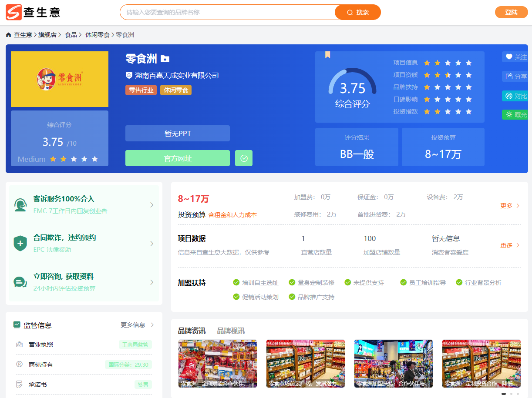Go to 休闲零食 in the breadcrumb
This screenshot has height=398, width=532.
pos(98,35)
